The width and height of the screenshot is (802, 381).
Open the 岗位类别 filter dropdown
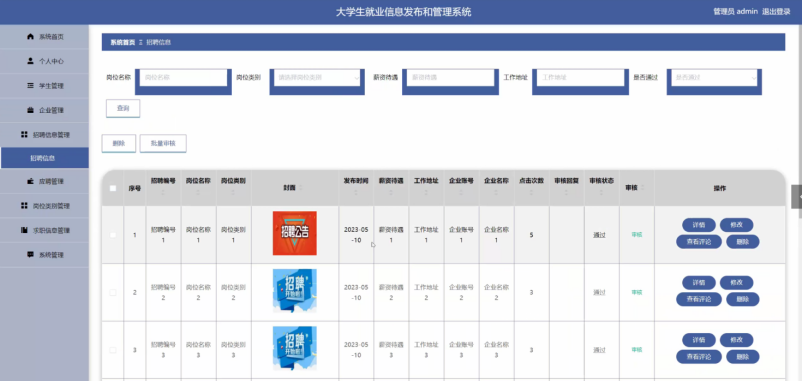coord(317,78)
